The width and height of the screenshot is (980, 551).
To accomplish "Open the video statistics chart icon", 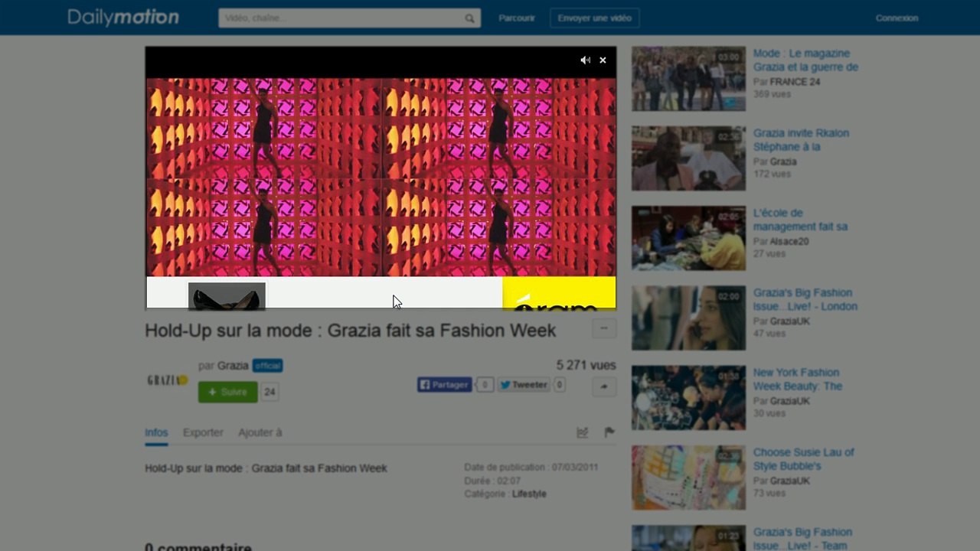I will 583,432.
